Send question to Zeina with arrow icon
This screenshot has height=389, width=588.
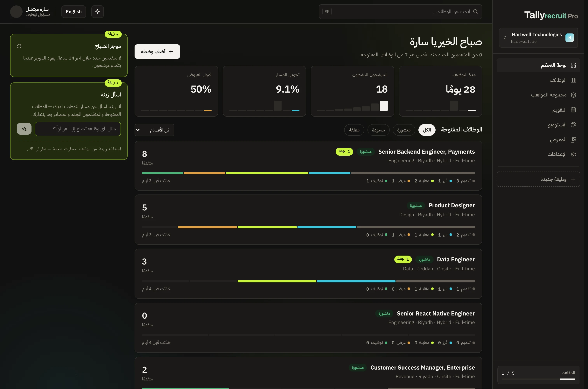24,129
